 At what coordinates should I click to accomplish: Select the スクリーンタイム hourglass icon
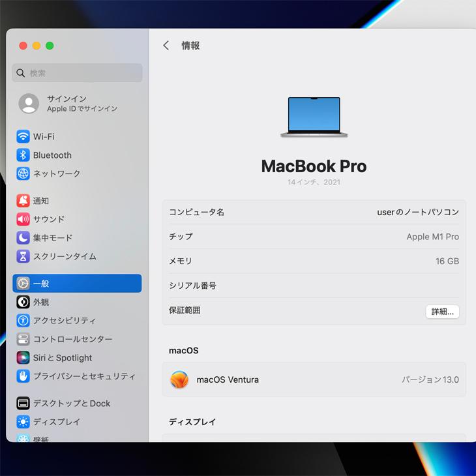tap(23, 256)
